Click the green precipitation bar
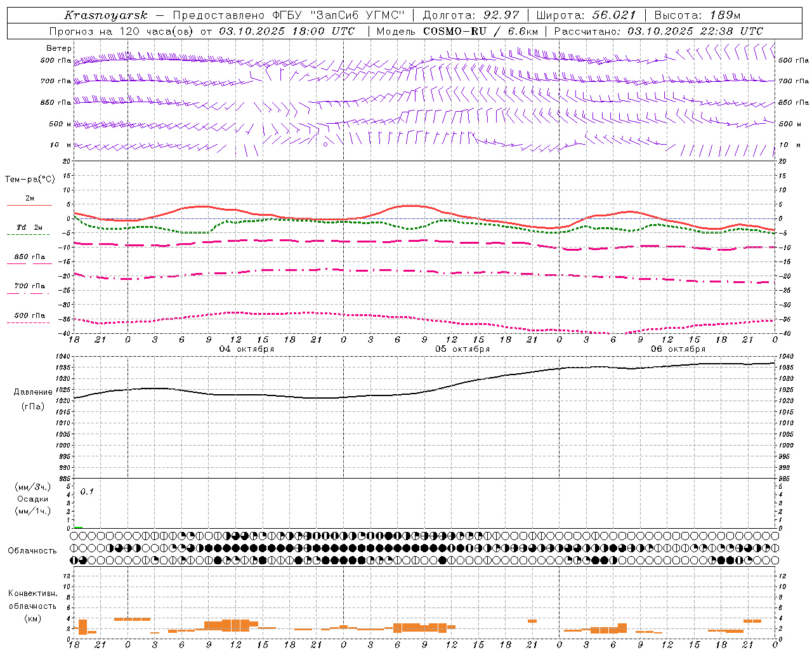Viewport: 812px width, 650px height. (78, 527)
